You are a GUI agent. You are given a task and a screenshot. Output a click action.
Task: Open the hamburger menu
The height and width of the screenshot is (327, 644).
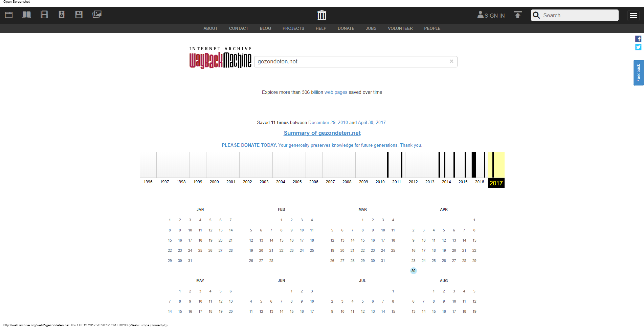[634, 15]
